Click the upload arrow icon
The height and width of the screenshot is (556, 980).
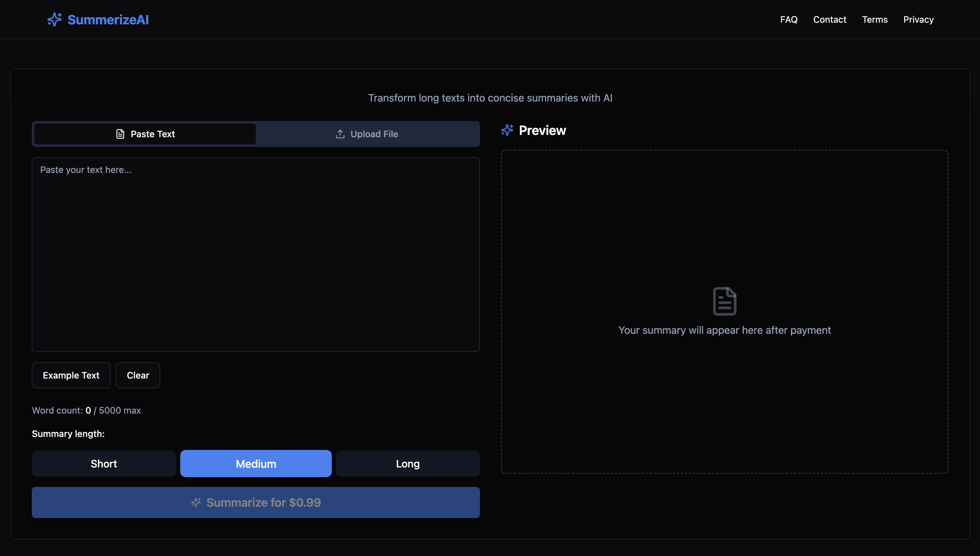340,134
